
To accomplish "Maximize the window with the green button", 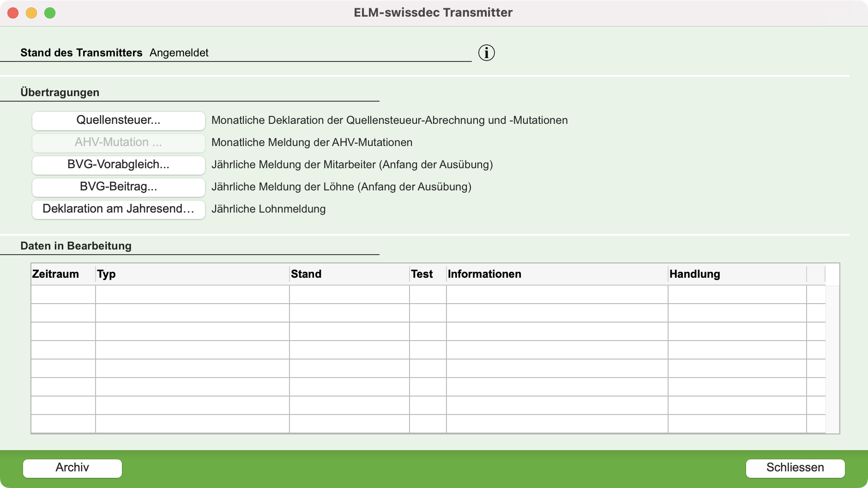I will pyautogui.click(x=50, y=13).
